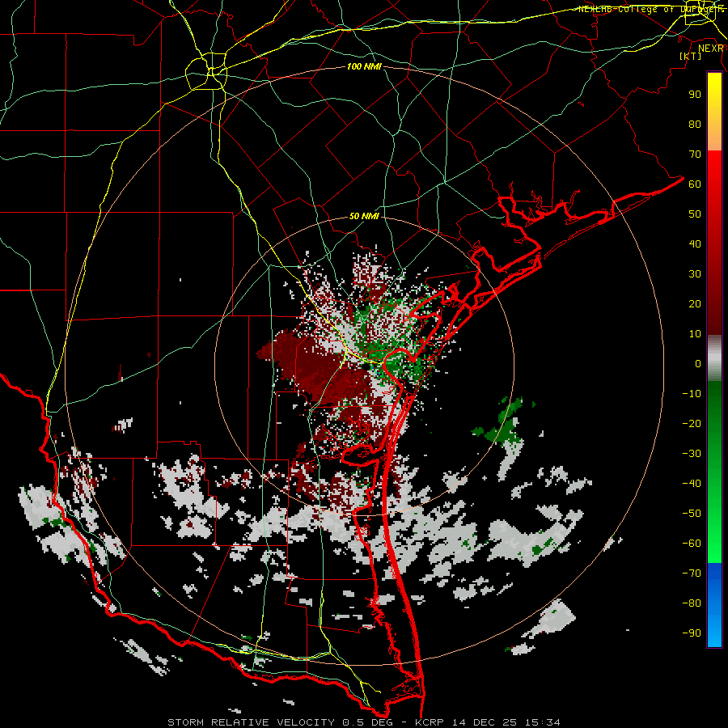Click the -40 value on velocity scale
Image resolution: width=728 pixels, height=728 pixels.
click(692, 484)
